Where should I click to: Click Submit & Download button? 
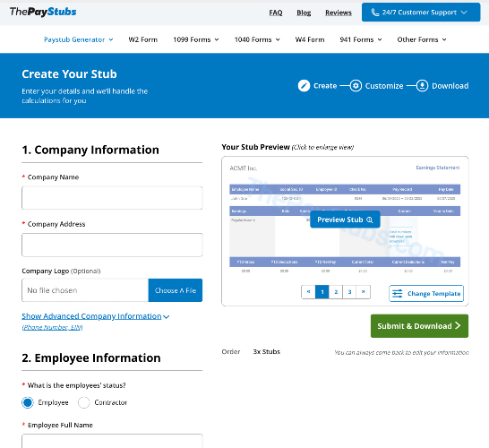[419, 326]
